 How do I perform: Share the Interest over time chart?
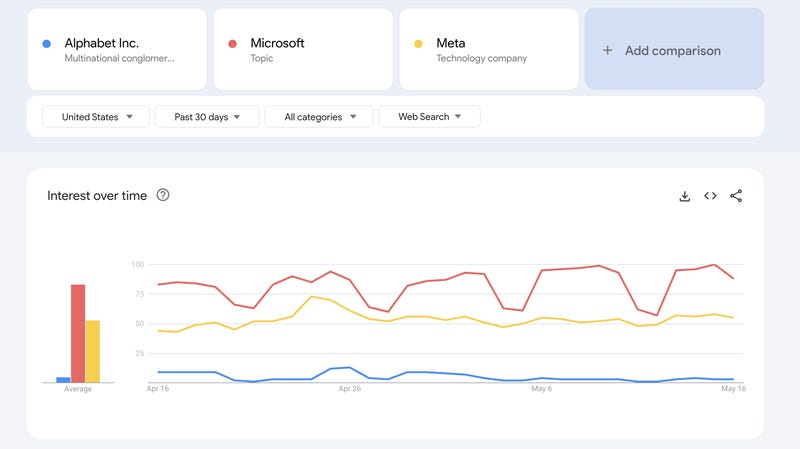(736, 196)
